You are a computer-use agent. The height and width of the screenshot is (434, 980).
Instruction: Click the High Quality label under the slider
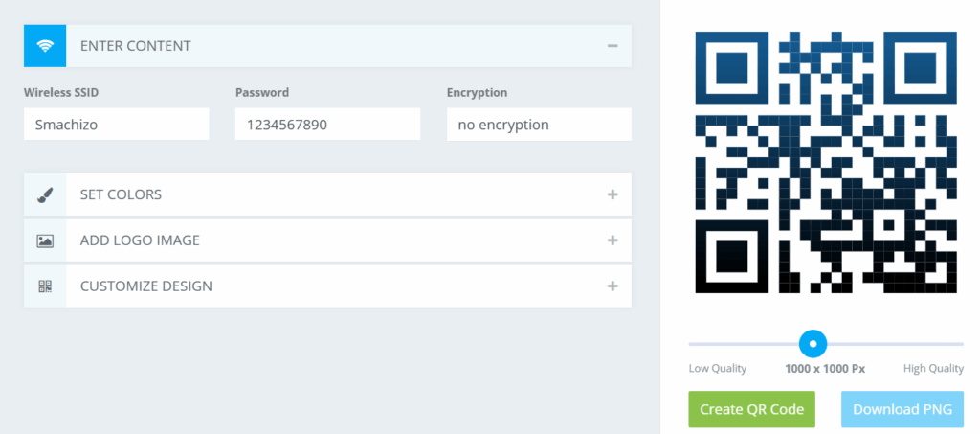(933, 369)
